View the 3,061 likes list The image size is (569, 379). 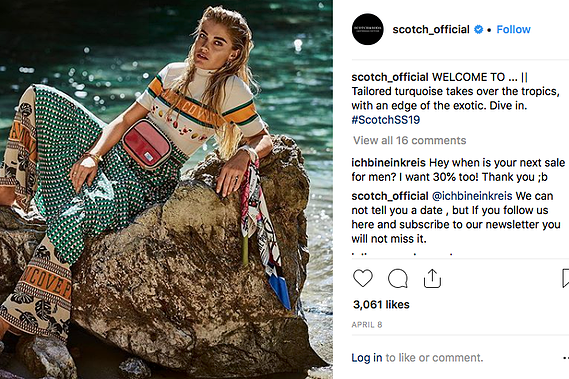[381, 304]
